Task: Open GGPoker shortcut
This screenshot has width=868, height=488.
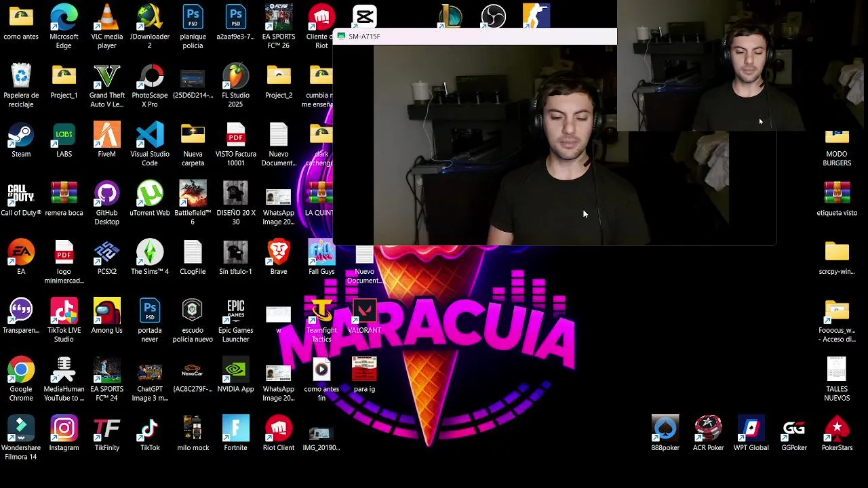Action: pyautogui.click(x=794, y=434)
